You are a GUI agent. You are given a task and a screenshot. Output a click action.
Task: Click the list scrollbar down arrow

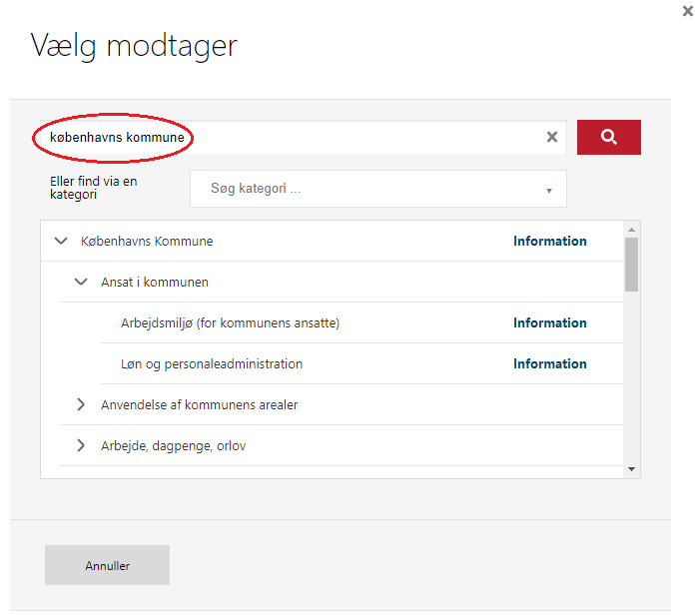click(631, 469)
